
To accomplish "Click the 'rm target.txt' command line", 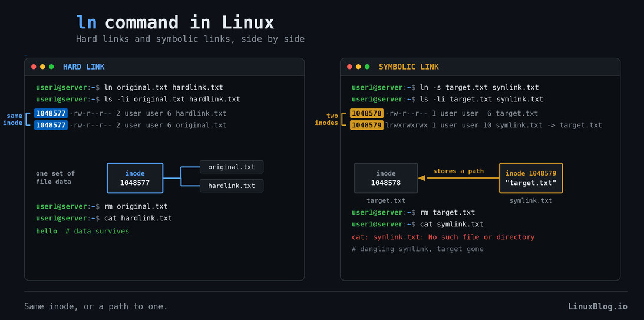I will [413, 212].
